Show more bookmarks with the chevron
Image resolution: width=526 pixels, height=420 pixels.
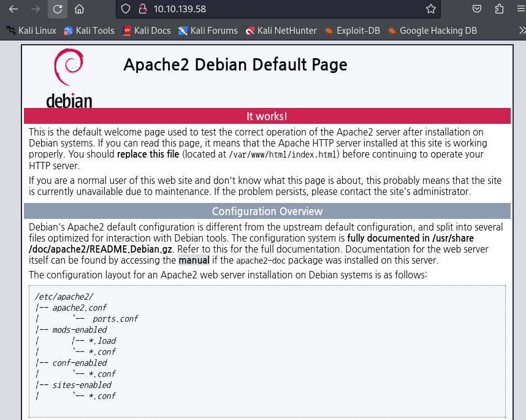point(522,31)
